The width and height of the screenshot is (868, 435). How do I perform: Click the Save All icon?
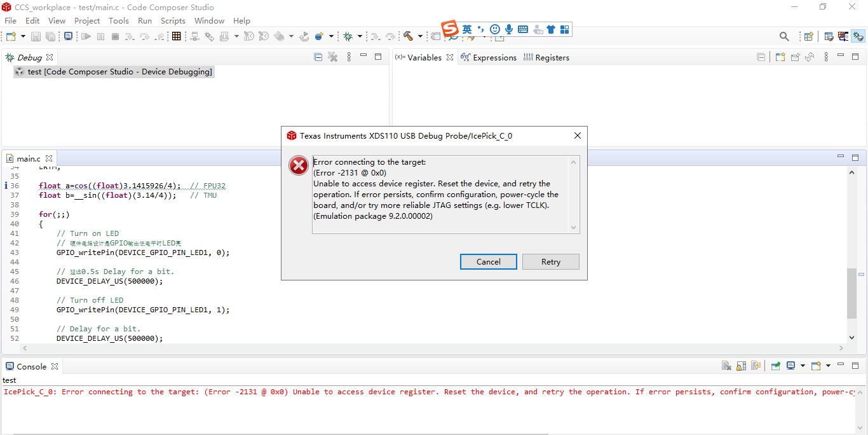50,37
